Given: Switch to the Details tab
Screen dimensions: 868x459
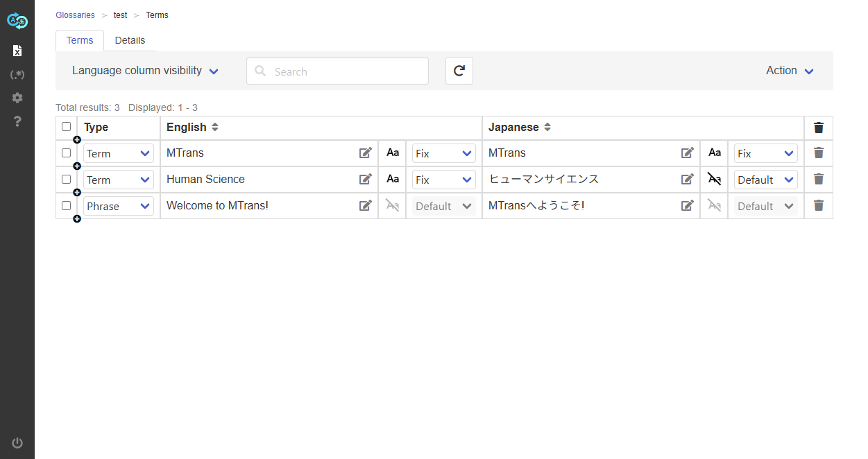Looking at the screenshot, I should [x=130, y=40].
